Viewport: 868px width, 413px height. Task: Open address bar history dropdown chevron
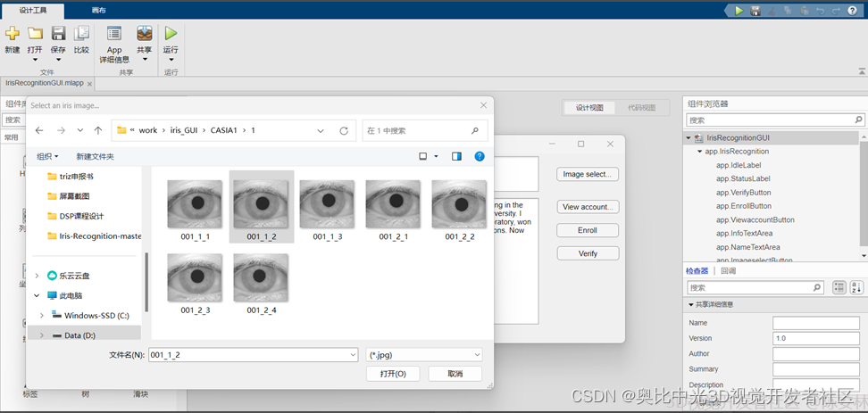click(x=321, y=131)
